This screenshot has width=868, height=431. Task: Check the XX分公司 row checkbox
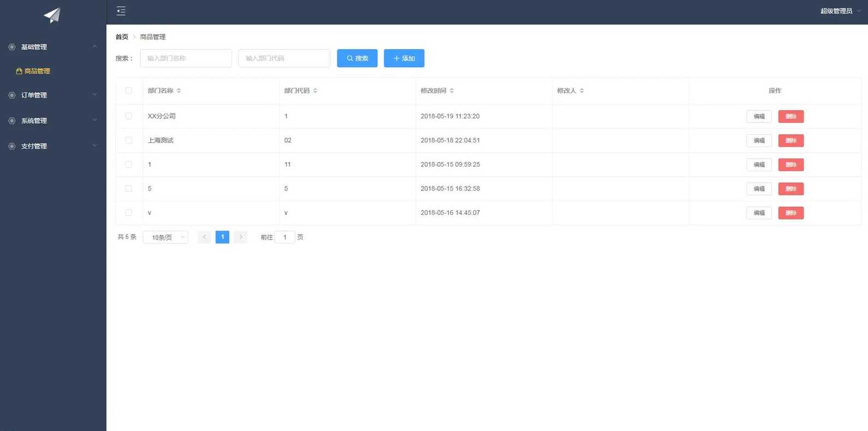pos(129,116)
